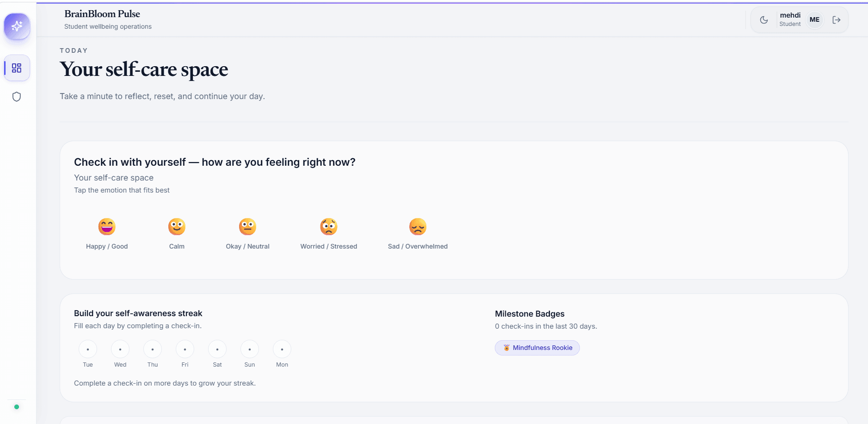
Task: Click the BrainBloom sparkle logo icon
Action: (17, 26)
